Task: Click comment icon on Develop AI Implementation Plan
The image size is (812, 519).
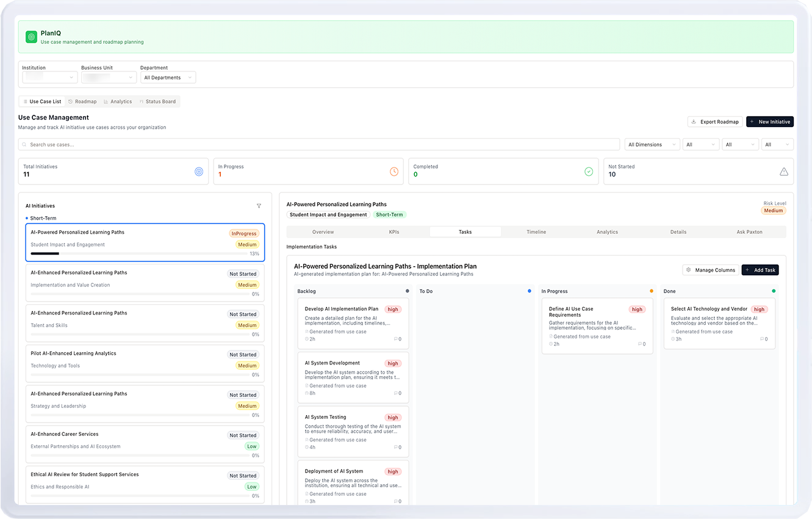Action: click(x=396, y=339)
